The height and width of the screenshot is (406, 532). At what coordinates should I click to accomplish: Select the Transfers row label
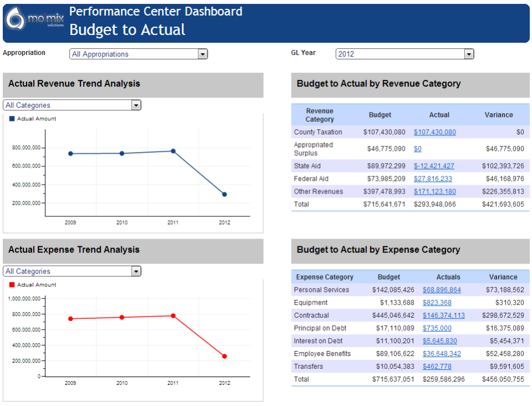tap(309, 367)
